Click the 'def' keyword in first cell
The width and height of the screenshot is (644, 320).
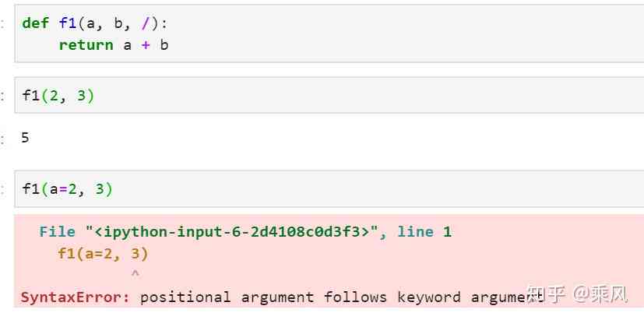35,23
